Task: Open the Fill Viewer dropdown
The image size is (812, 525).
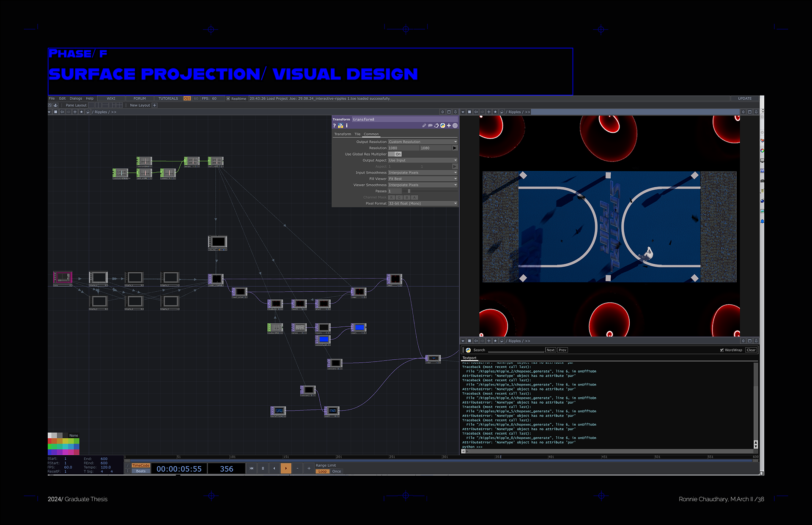Action: (422, 179)
